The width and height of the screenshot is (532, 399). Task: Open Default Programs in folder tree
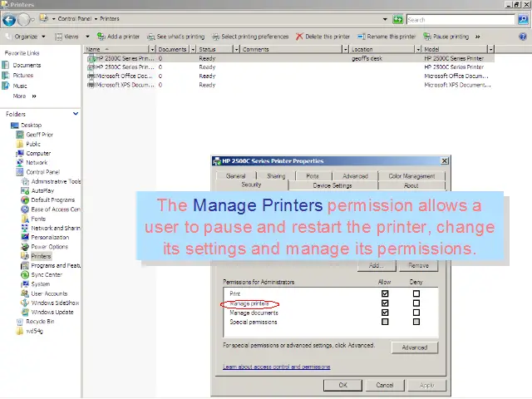[53, 200]
